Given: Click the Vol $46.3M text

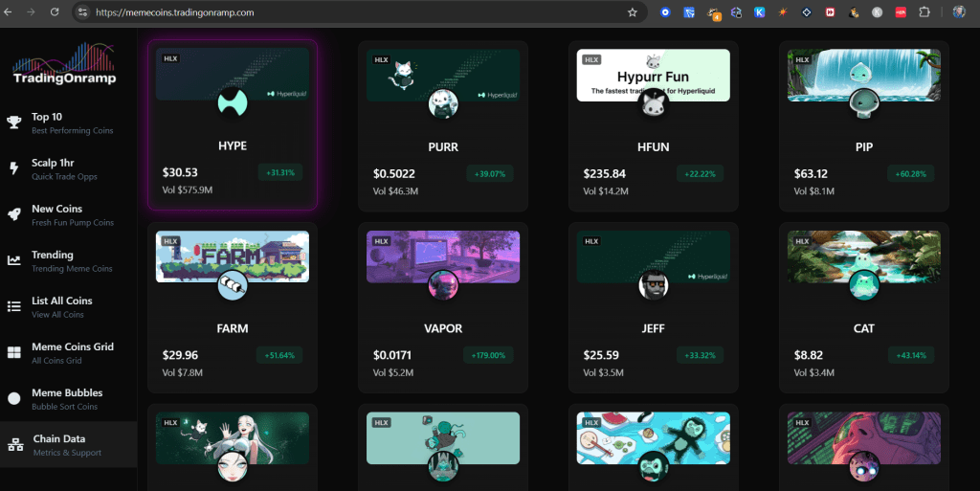Looking at the screenshot, I should click(x=395, y=191).
